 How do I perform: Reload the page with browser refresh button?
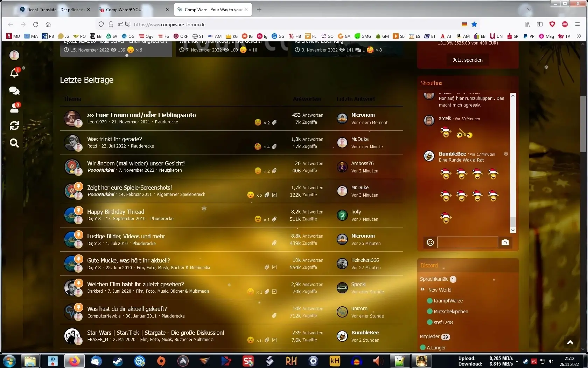pos(36,25)
